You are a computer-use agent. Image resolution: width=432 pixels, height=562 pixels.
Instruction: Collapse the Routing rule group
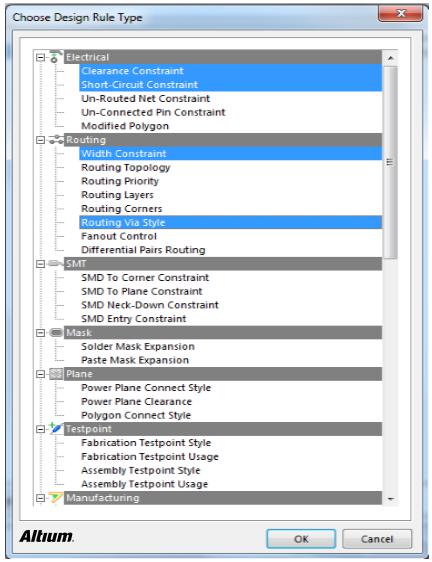[41, 140]
